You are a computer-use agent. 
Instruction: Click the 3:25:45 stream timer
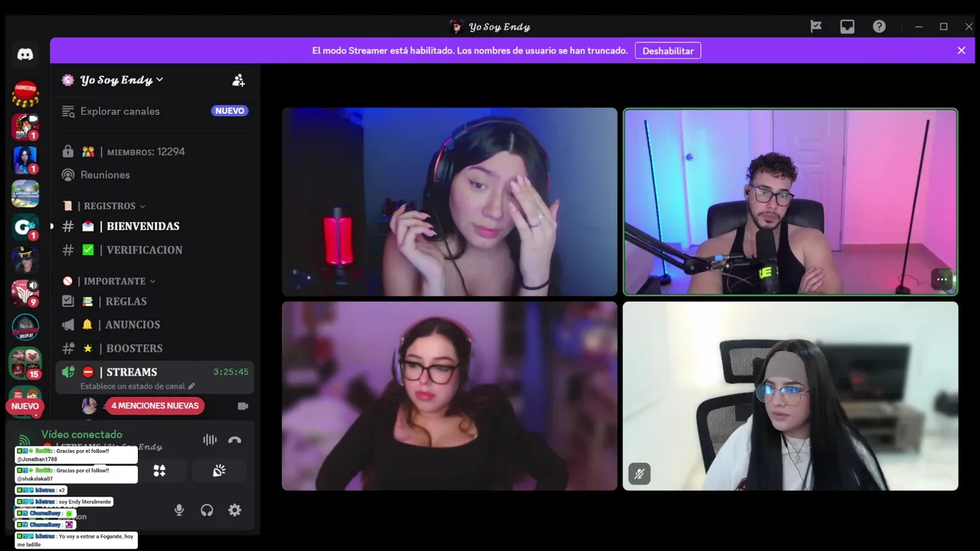230,372
